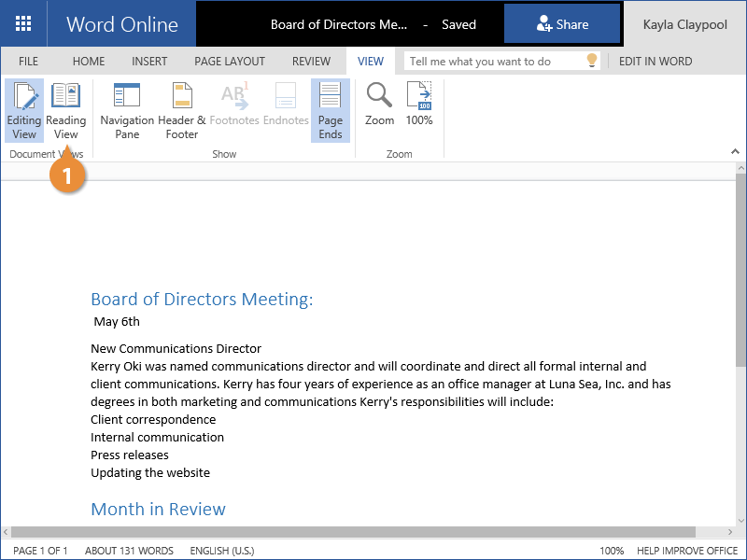Viewport: 747px width, 560px height.
Task: Click EDIT IN WORD
Action: coord(655,62)
